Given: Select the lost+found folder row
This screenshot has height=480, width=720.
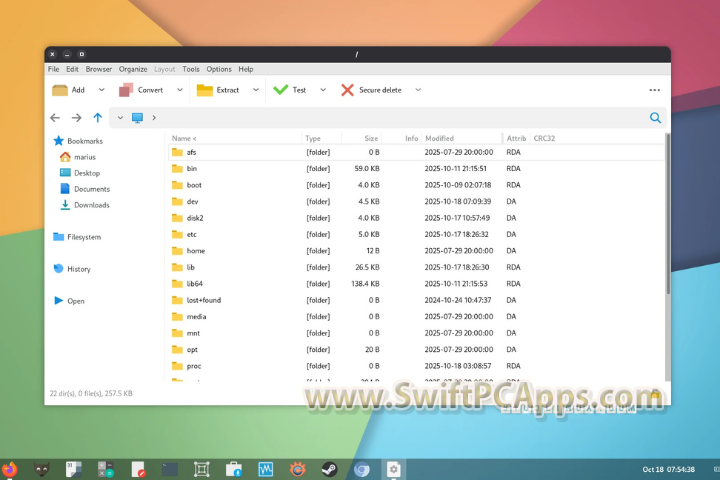Looking at the screenshot, I should (x=416, y=300).
